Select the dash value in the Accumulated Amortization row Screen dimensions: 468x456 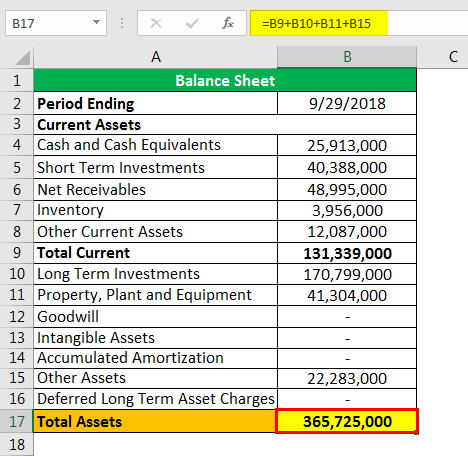tap(347, 358)
